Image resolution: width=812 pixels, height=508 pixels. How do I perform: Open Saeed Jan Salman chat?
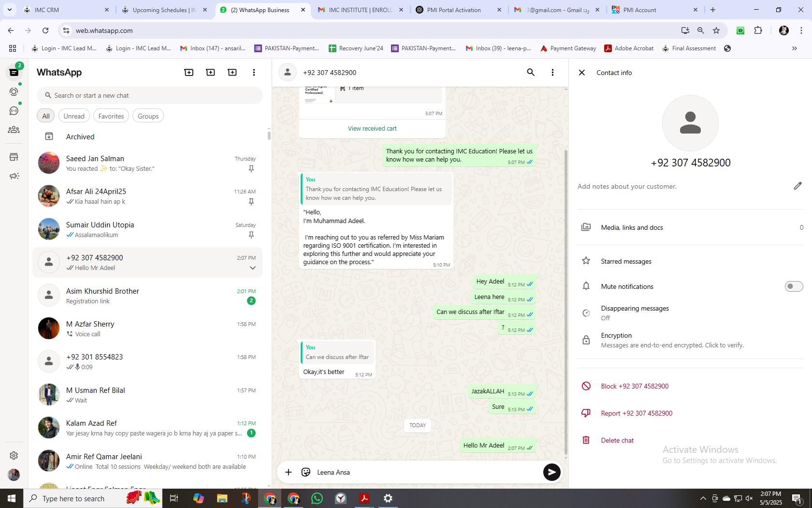pyautogui.click(x=147, y=163)
